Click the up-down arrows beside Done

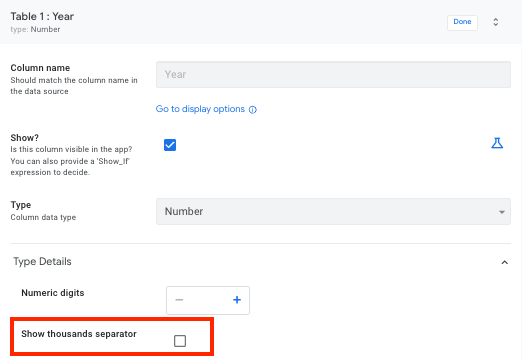click(x=496, y=22)
